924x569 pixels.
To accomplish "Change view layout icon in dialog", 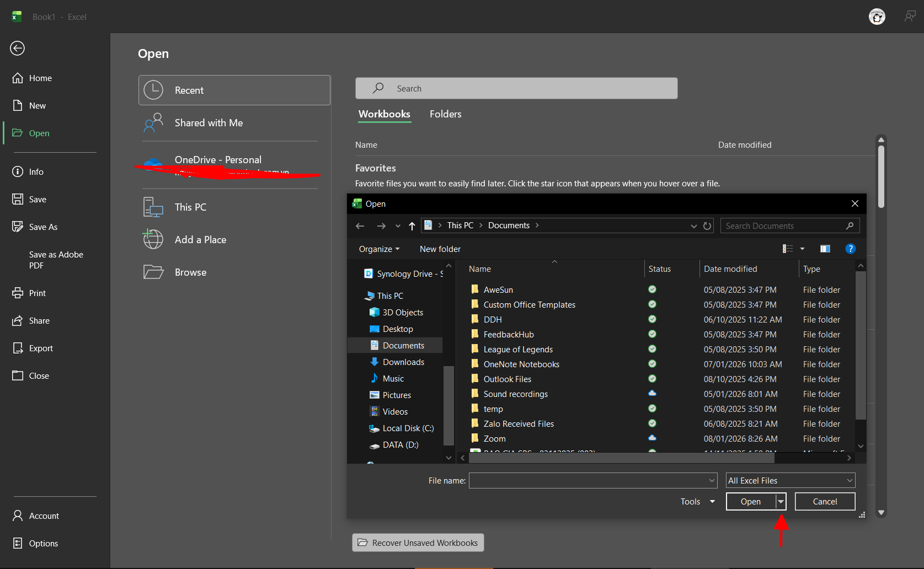I will [788, 249].
